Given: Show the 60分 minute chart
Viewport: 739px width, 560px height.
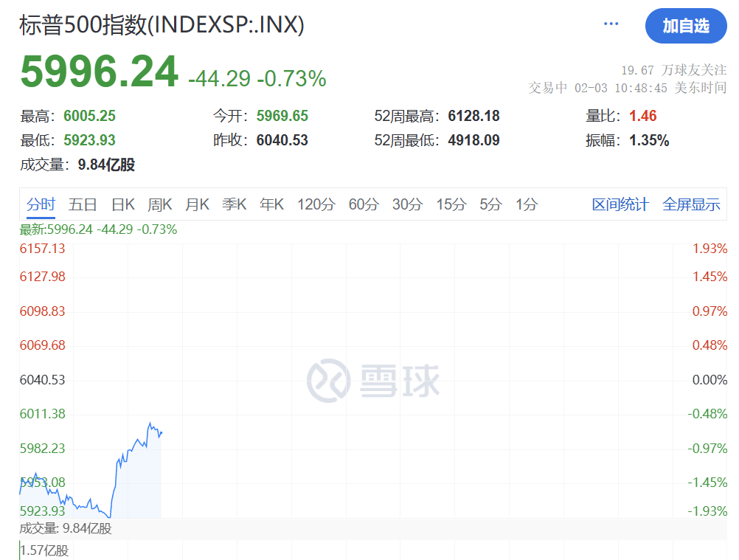Looking at the screenshot, I should 364,204.
